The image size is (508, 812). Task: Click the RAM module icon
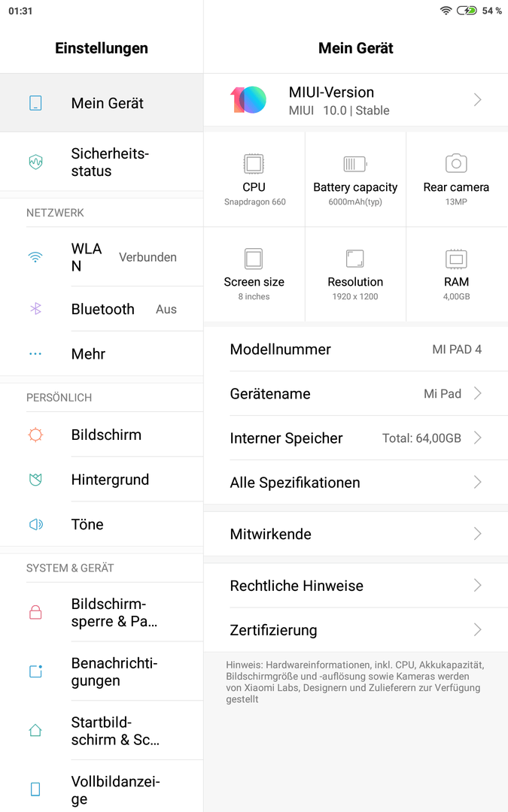point(456,259)
